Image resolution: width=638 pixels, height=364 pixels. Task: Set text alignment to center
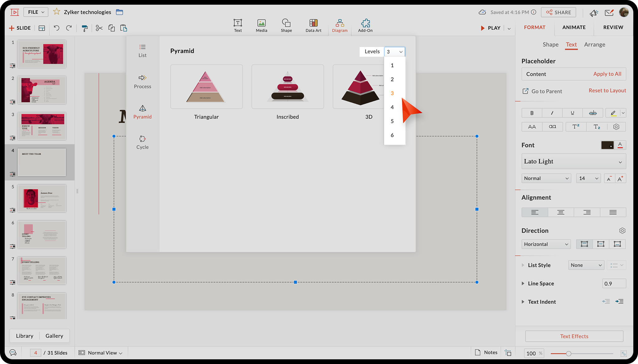tap(561, 212)
